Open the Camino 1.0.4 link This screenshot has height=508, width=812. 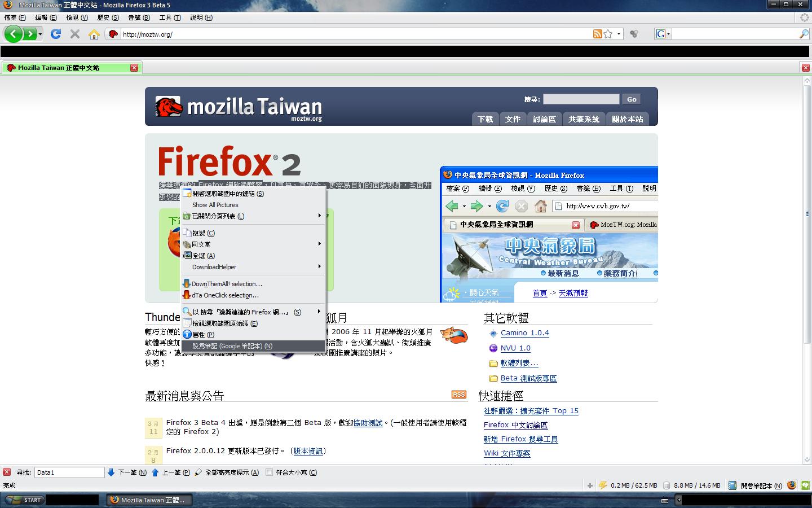tap(524, 333)
